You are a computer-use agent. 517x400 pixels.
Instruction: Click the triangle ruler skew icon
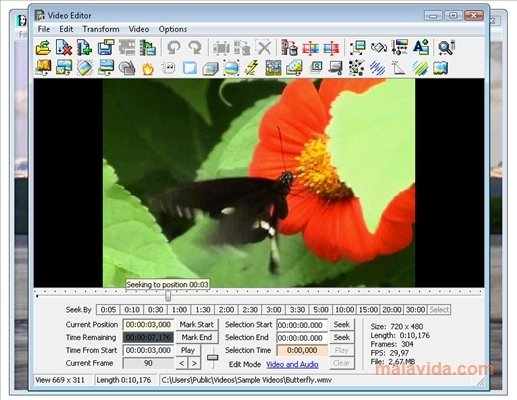click(x=399, y=68)
